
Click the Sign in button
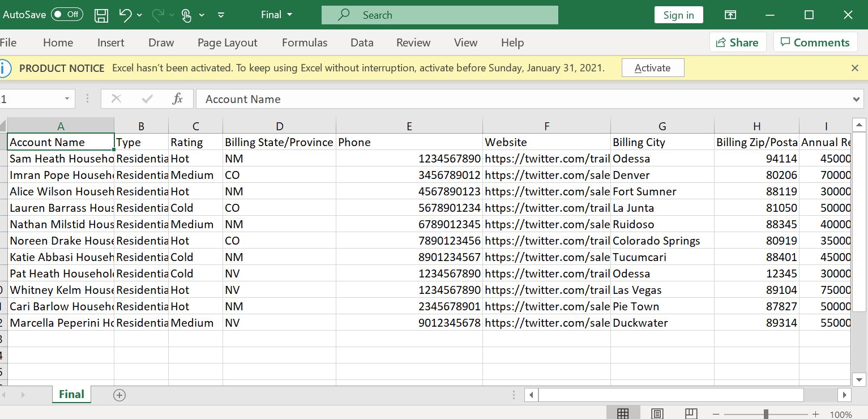[x=678, y=15]
